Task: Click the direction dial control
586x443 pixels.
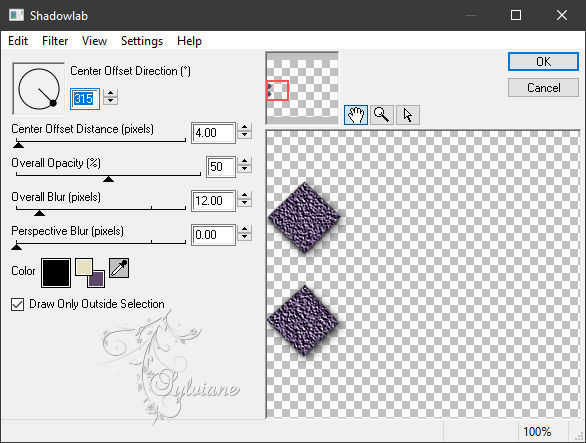Action: (39, 89)
